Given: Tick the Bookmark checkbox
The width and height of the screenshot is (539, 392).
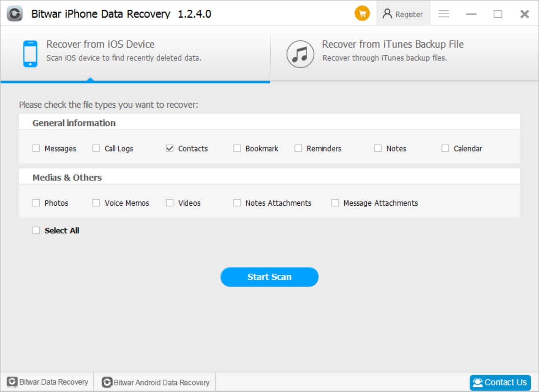Looking at the screenshot, I should [237, 148].
